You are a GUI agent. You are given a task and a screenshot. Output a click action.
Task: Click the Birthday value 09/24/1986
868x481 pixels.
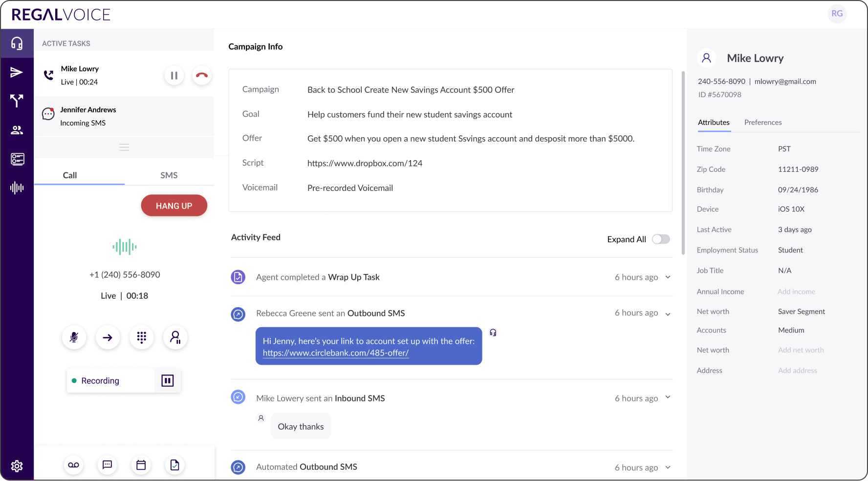point(798,190)
